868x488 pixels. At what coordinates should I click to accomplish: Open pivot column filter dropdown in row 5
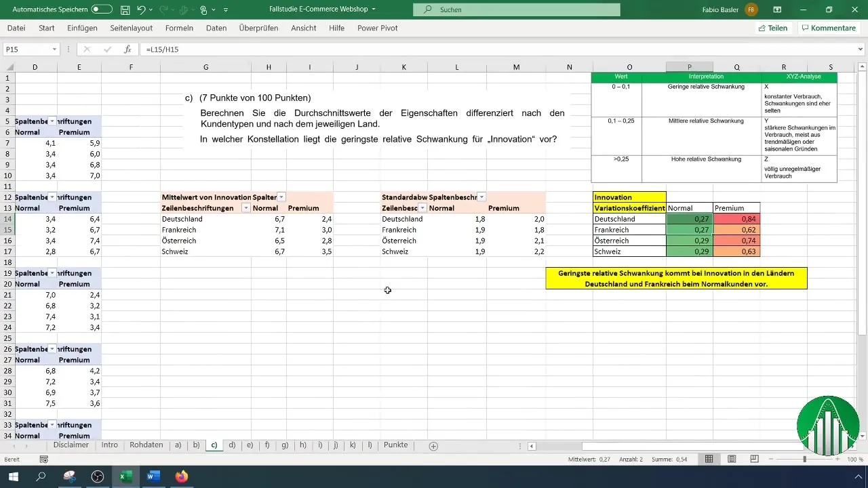[x=52, y=121]
